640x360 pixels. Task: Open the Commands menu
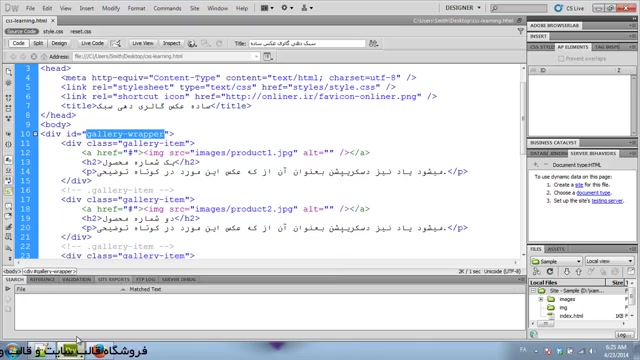167,8
